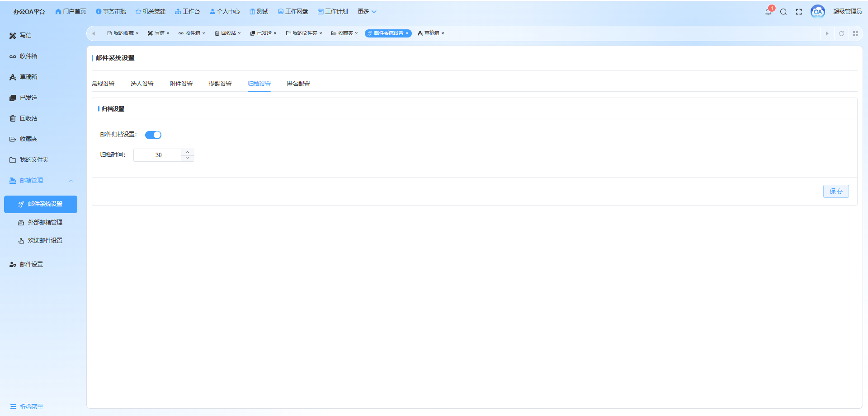Open the notification bell icon
Viewport: 868px width, 416px height.
pos(768,12)
